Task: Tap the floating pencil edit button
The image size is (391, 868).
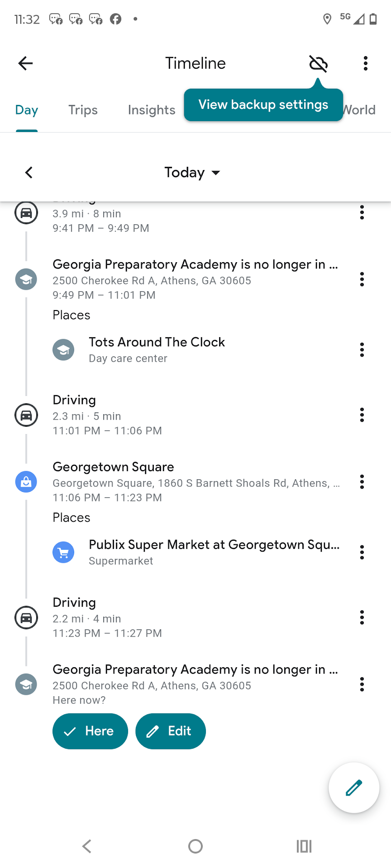Action: [x=353, y=788]
